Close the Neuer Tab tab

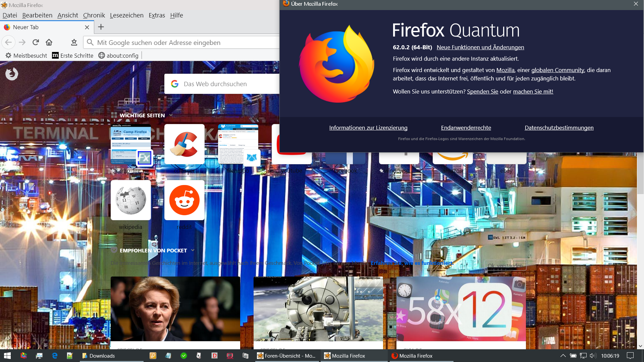[87, 27]
